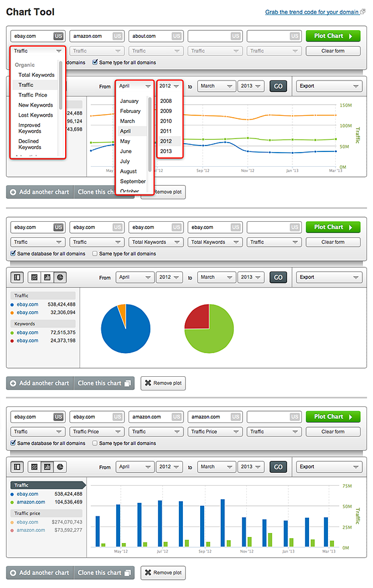This screenshot has height=588, width=373.
Task: Click Clear form in the Traffic Price form
Action: point(333,432)
